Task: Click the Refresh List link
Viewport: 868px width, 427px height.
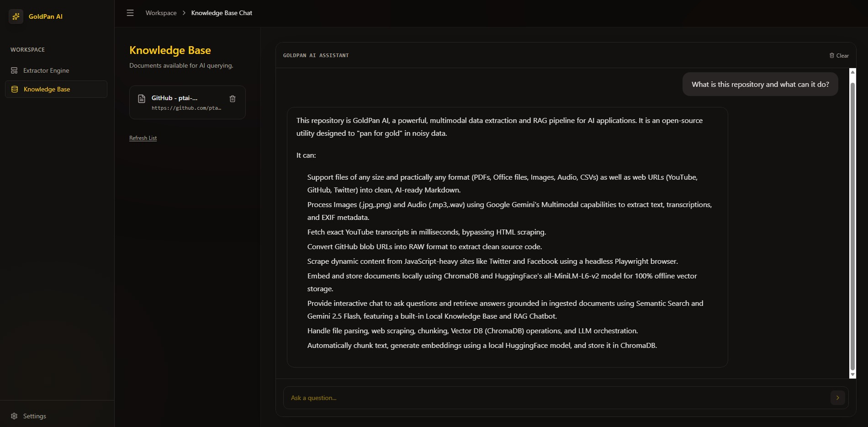Action: [x=143, y=138]
